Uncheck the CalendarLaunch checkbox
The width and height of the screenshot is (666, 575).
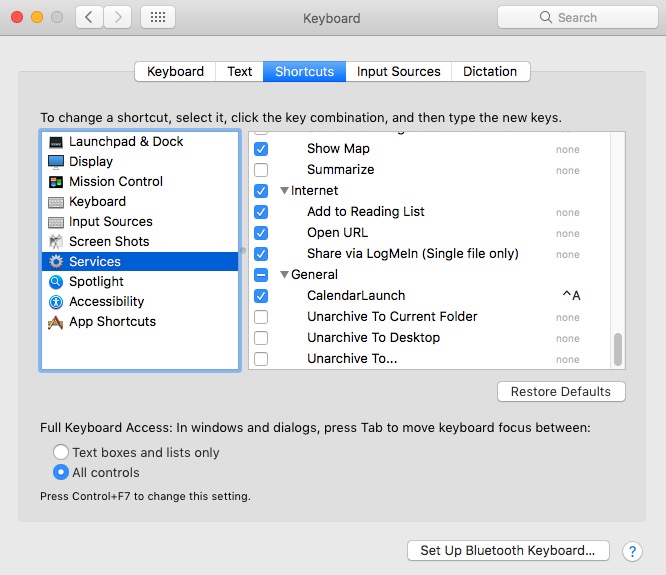[261, 296]
